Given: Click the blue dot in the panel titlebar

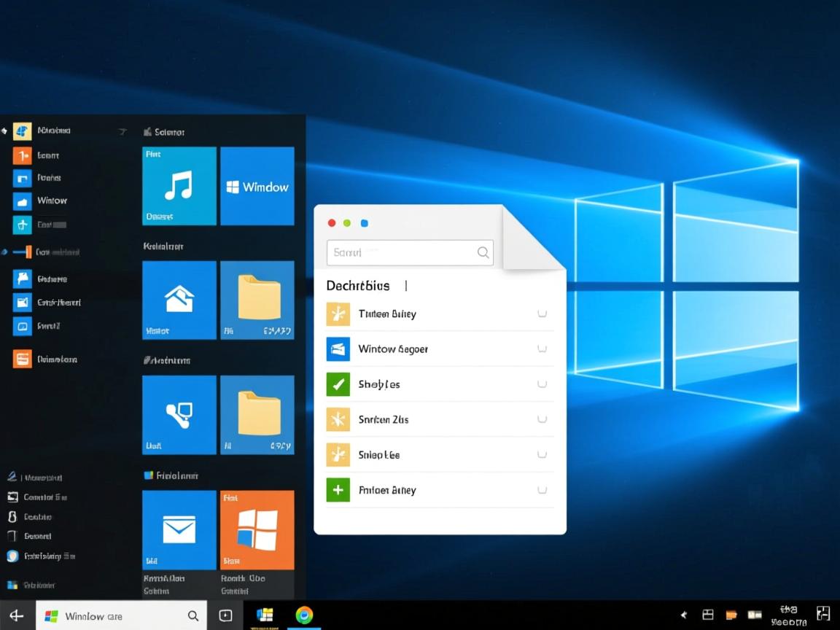Looking at the screenshot, I should click(365, 223).
